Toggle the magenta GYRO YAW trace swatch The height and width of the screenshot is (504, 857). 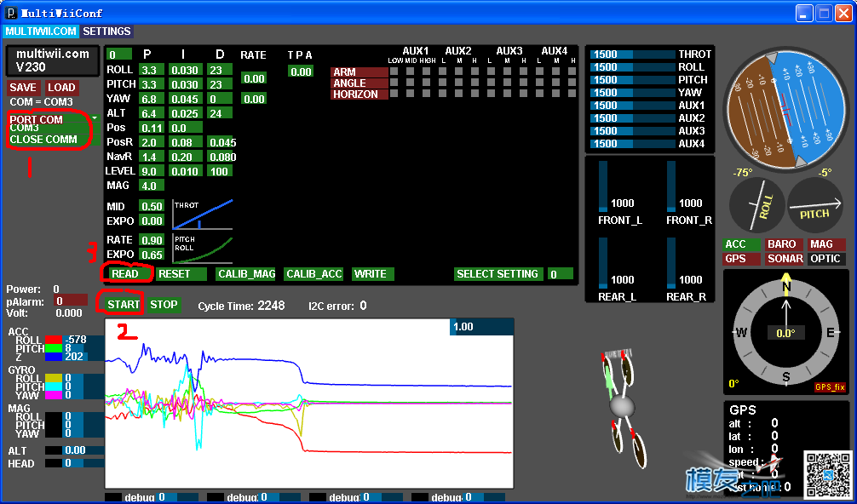point(54,394)
